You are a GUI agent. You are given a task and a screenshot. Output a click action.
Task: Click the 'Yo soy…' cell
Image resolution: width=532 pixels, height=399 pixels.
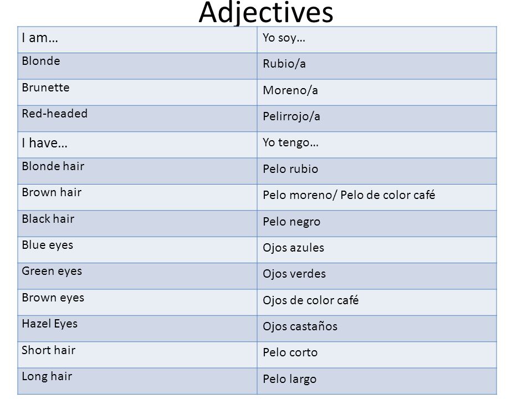pyautogui.click(x=377, y=40)
